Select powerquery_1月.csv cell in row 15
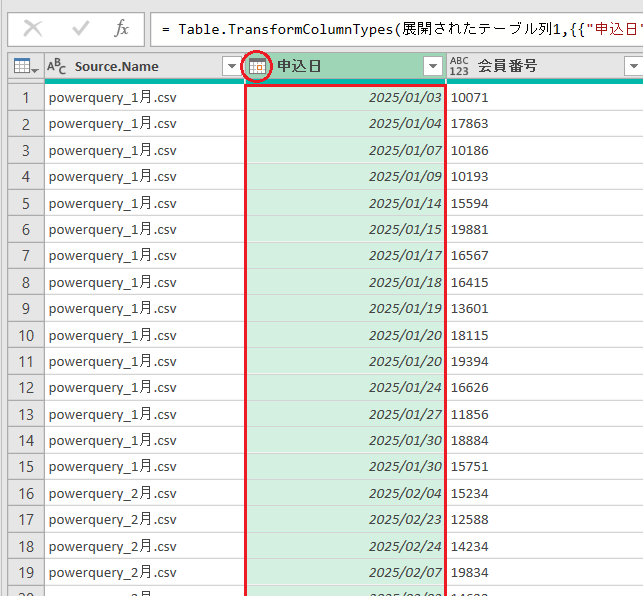The width and height of the screenshot is (643, 596). 144,467
